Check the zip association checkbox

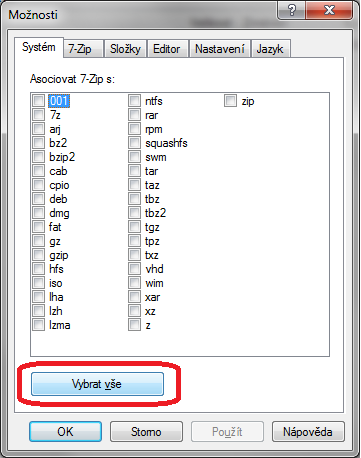coord(230,101)
